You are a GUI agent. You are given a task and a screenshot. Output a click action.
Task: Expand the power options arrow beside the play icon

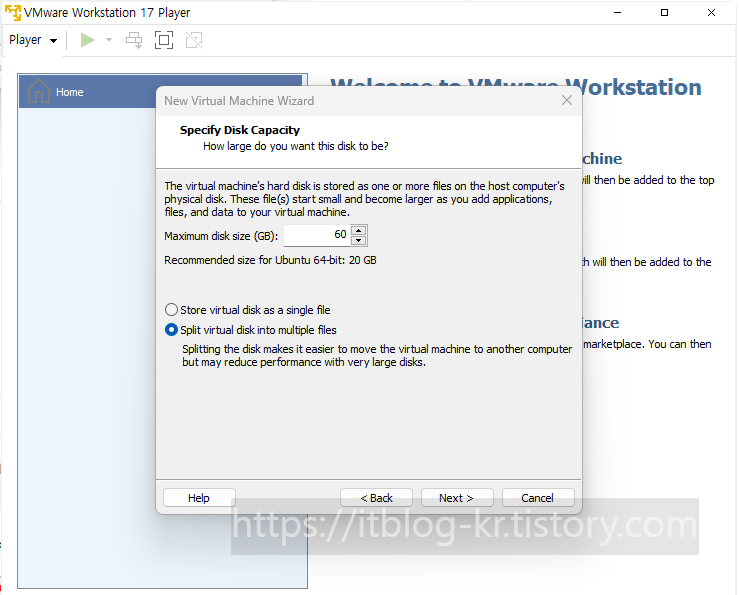(x=109, y=40)
